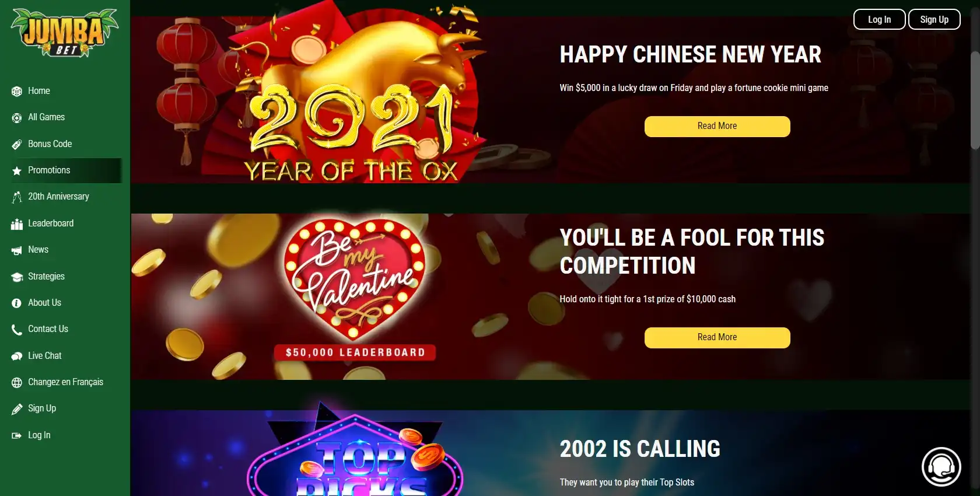Click the page vertical scrollbar thumb

coord(975,99)
